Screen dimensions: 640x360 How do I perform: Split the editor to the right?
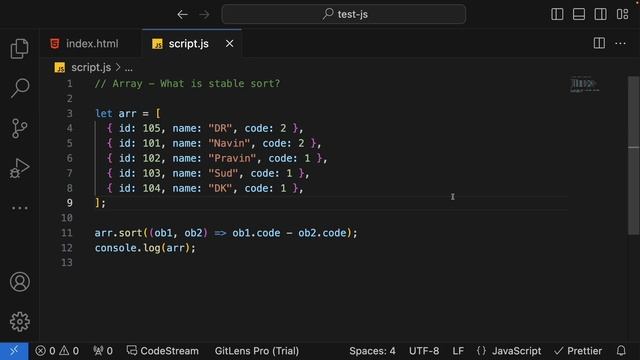point(599,43)
